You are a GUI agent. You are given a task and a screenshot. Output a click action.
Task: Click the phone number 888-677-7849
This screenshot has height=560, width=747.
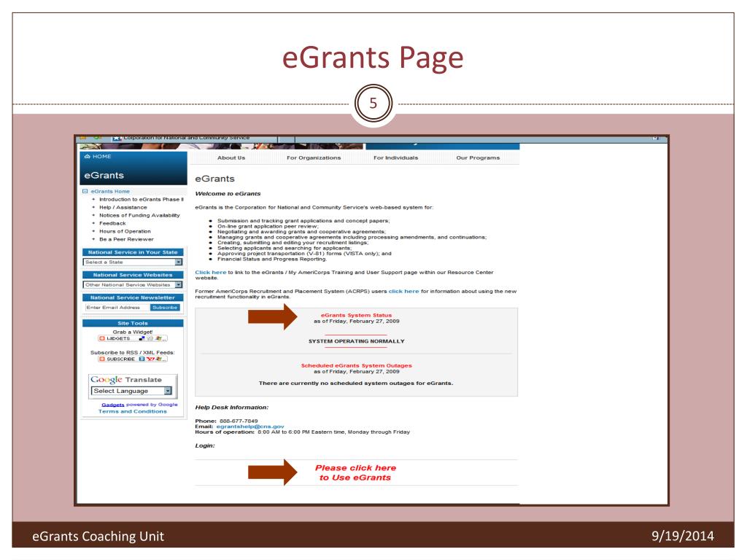pyautogui.click(x=239, y=421)
